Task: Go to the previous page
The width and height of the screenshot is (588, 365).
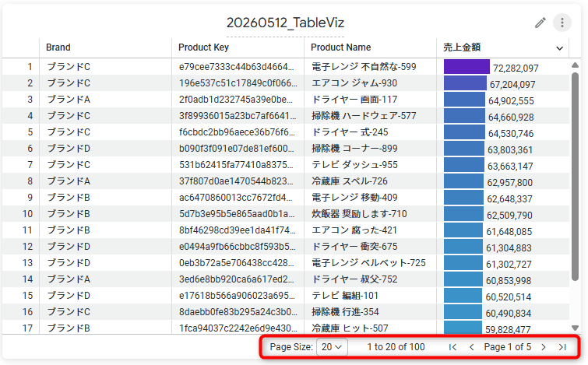Action: [x=471, y=347]
